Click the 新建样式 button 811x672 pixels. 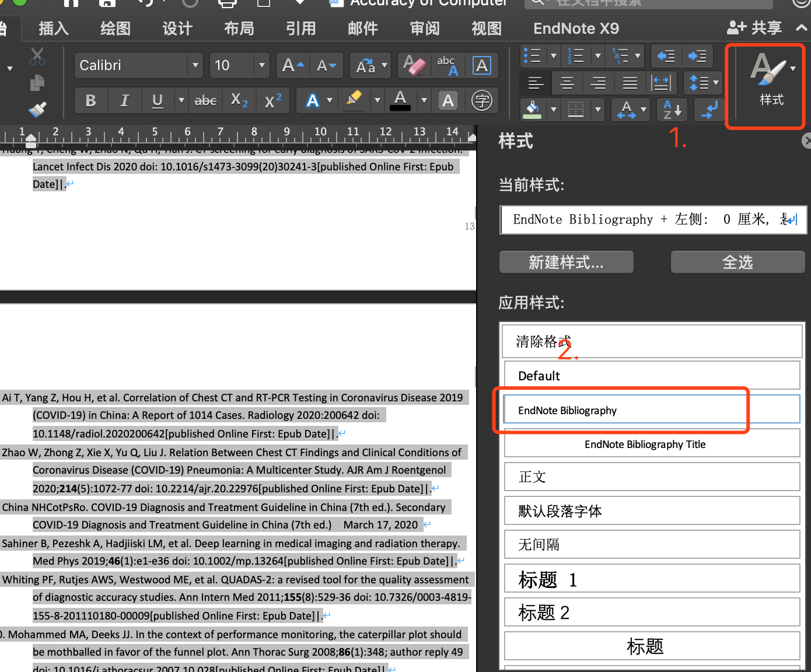pos(565,262)
